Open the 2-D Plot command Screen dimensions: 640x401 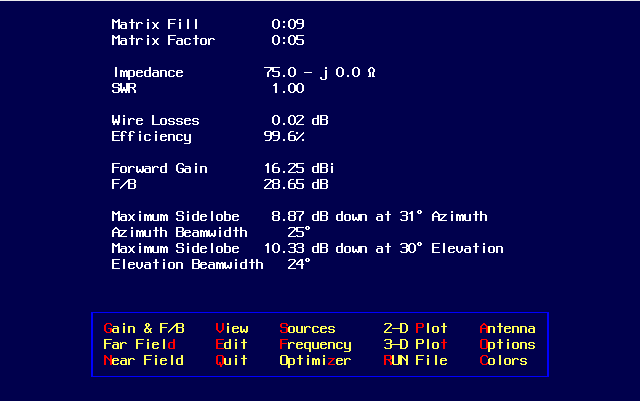[416, 328]
